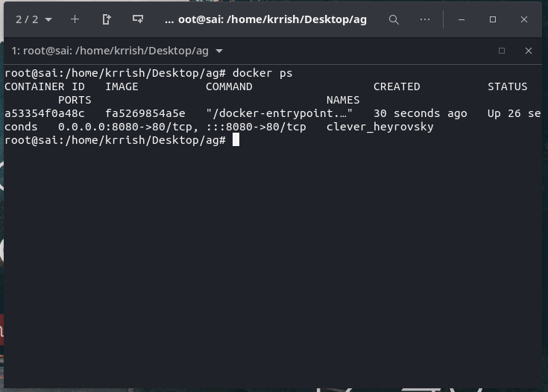Minimize the terminal window
The height and width of the screenshot is (392, 548).
[462, 19]
